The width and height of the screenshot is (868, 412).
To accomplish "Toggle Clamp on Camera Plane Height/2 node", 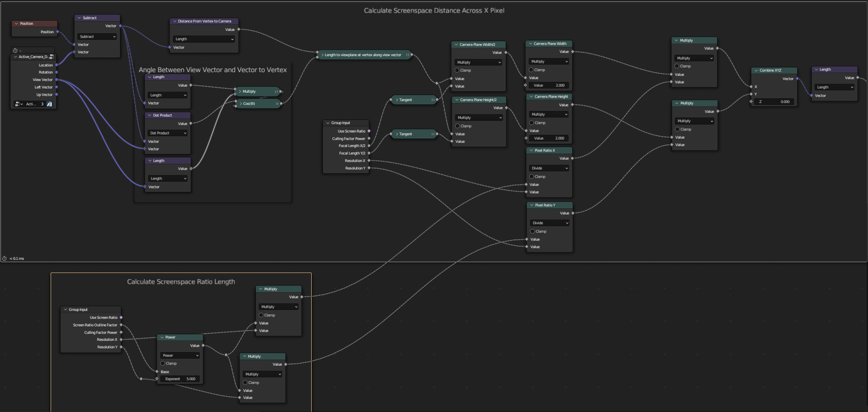I will pyautogui.click(x=457, y=126).
